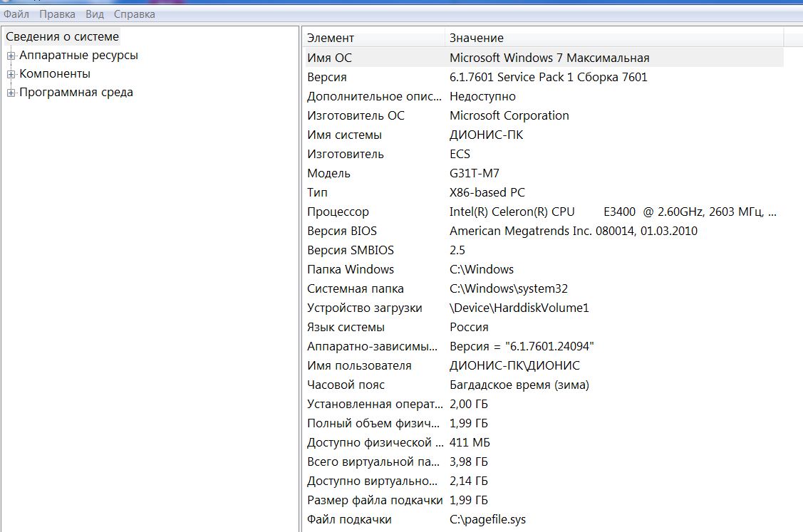Click the Россия value
The image size is (803, 532).
click(x=469, y=327)
